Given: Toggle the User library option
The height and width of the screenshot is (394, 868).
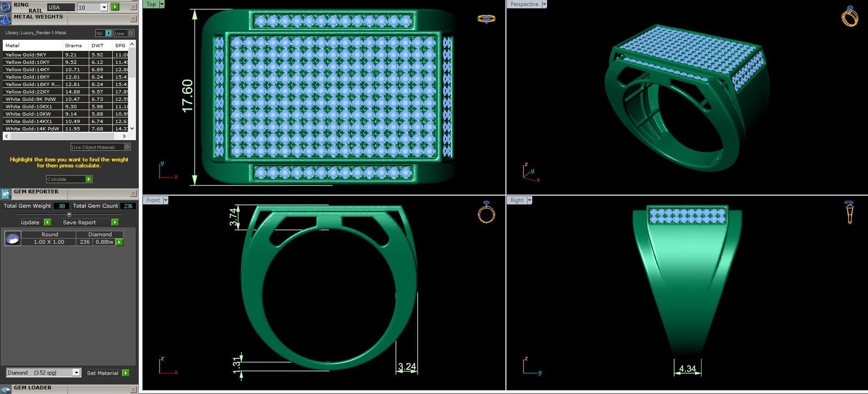Looking at the screenshot, I should (124, 33).
